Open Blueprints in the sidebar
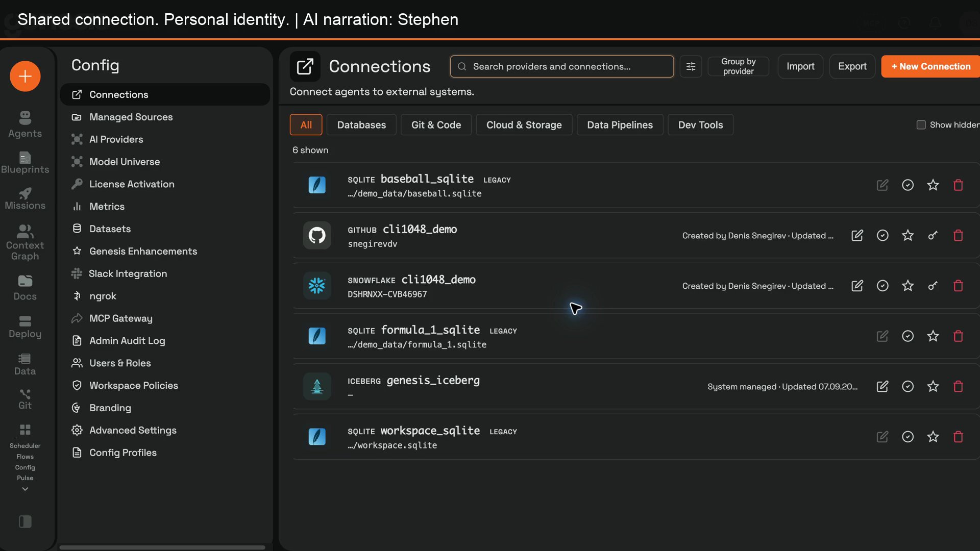Screen dimensions: 980x551 pyautogui.click(x=25, y=163)
